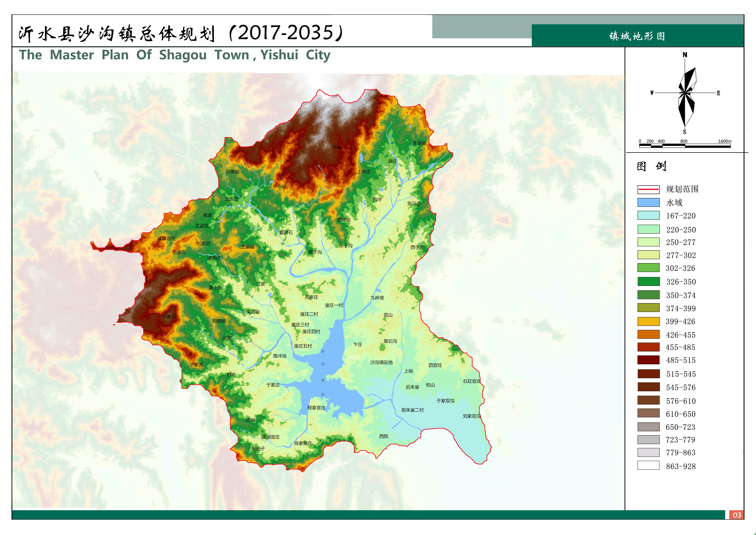Click the 426-455 elevation legend swatch

pyautogui.click(x=649, y=334)
